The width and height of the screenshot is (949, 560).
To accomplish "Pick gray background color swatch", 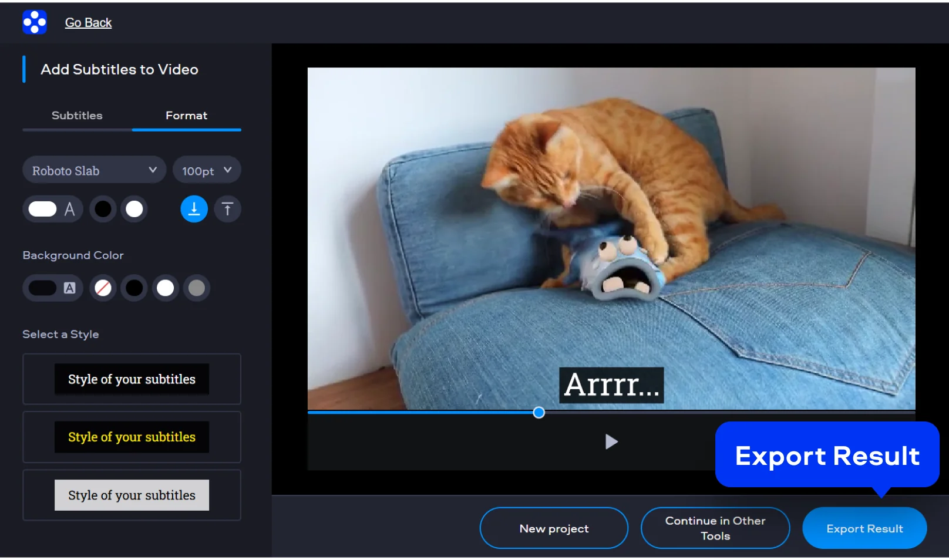I will (197, 288).
